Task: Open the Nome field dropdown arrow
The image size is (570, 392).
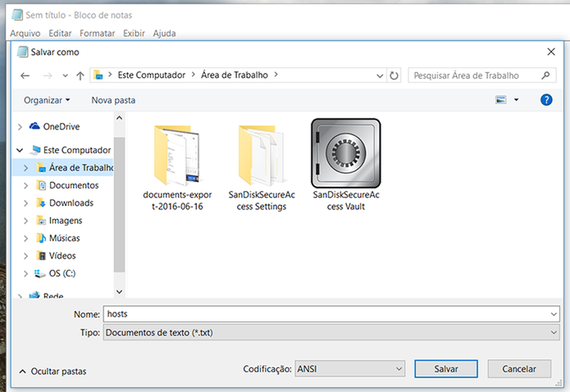Action: 554,314
